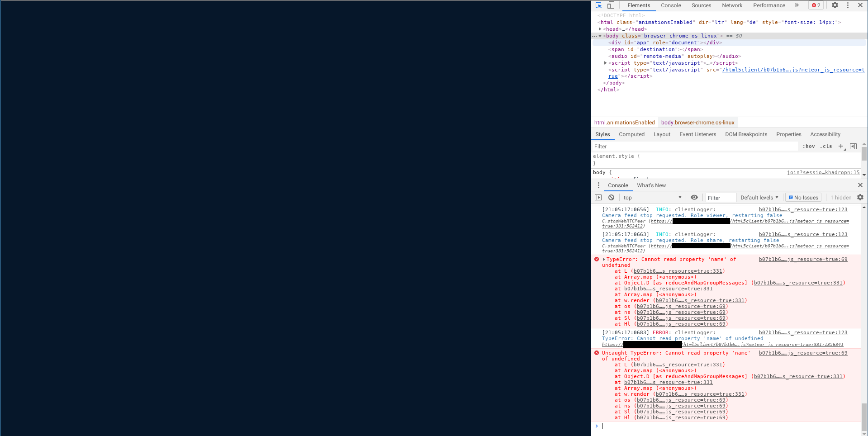868x436 pixels.
Task: Switch to the Network tab
Action: pos(732,5)
